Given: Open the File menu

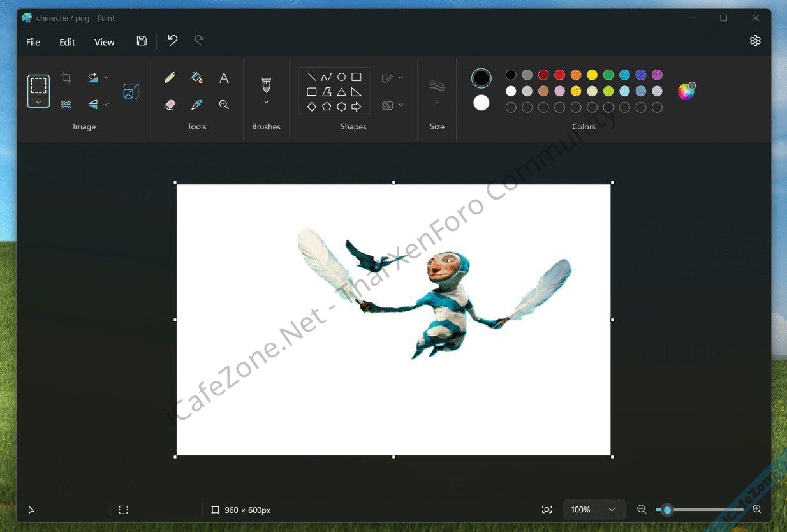Looking at the screenshot, I should (33, 42).
